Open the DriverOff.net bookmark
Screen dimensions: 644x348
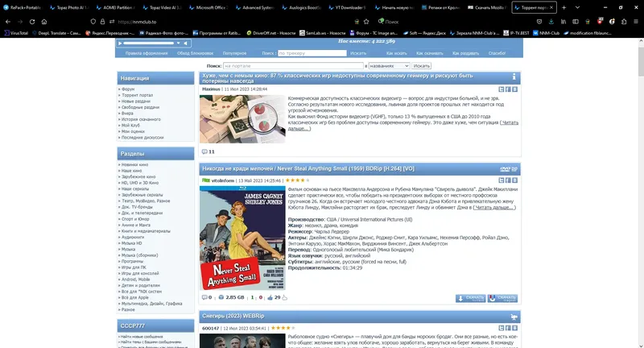pos(270,33)
